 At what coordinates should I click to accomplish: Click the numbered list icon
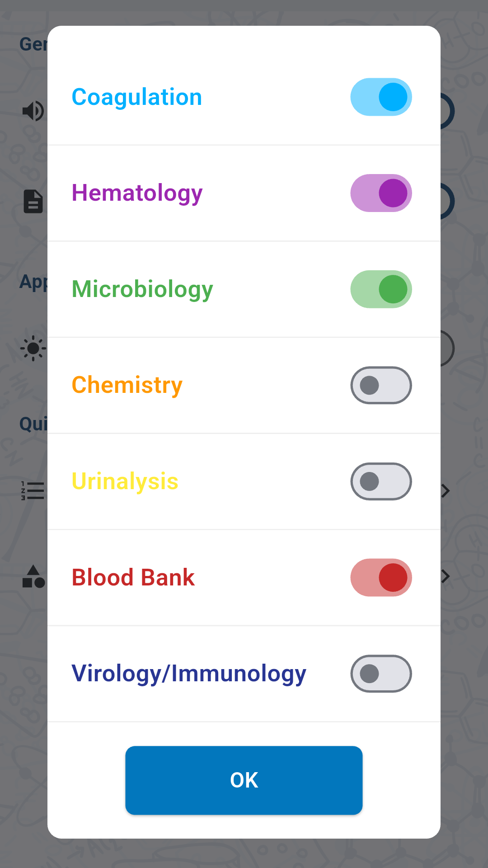[x=33, y=491]
